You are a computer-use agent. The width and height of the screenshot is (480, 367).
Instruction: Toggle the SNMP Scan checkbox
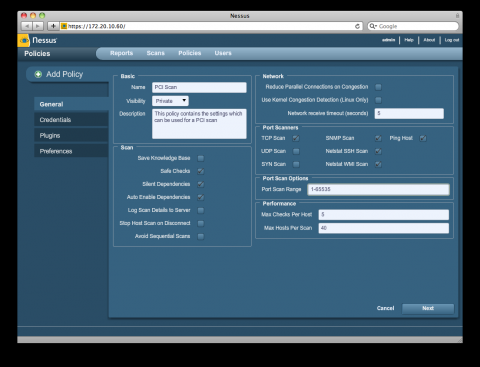click(x=378, y=138)
